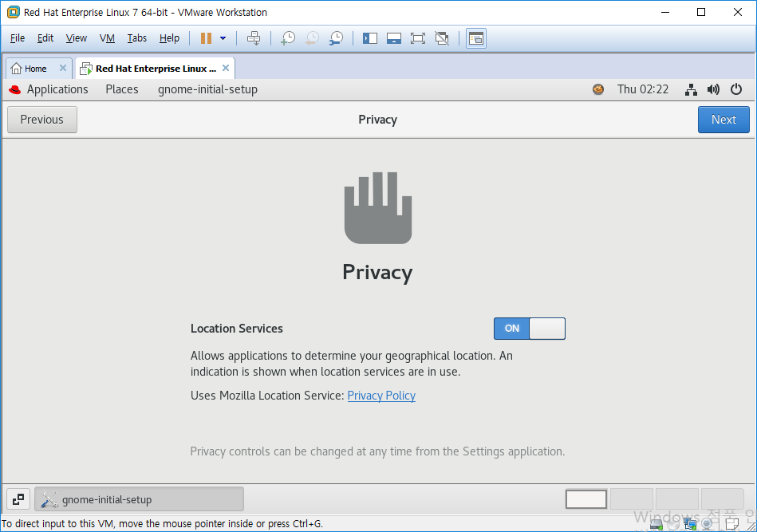Pause the virtual machine from the toolbar
Viewport: 757px width, 532px height.
[206, 38]
